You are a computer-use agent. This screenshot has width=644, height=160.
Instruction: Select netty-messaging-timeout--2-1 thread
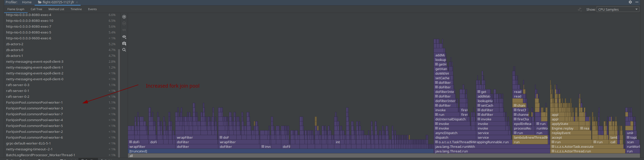pyautogui.click(x=61, y=149)
